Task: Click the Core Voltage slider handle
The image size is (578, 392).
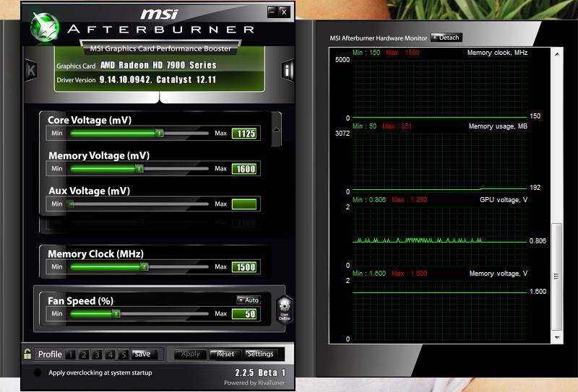Action: tap(159, 133)
